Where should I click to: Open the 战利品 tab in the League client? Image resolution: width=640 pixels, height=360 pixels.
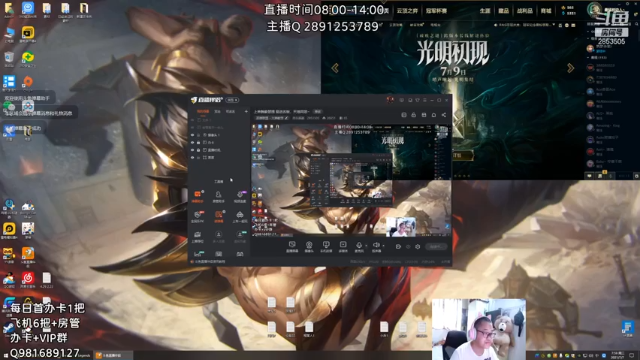[x=525, y=11]
